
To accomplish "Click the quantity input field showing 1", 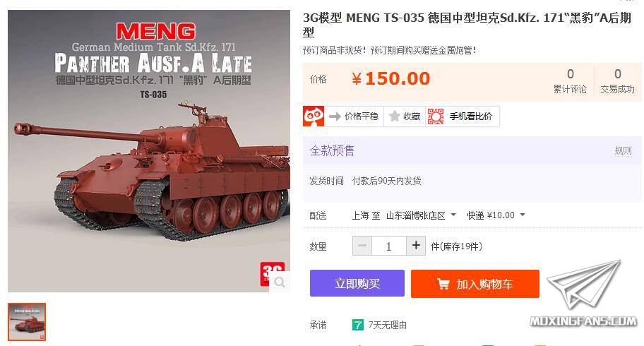I will [x=389, y=246].
